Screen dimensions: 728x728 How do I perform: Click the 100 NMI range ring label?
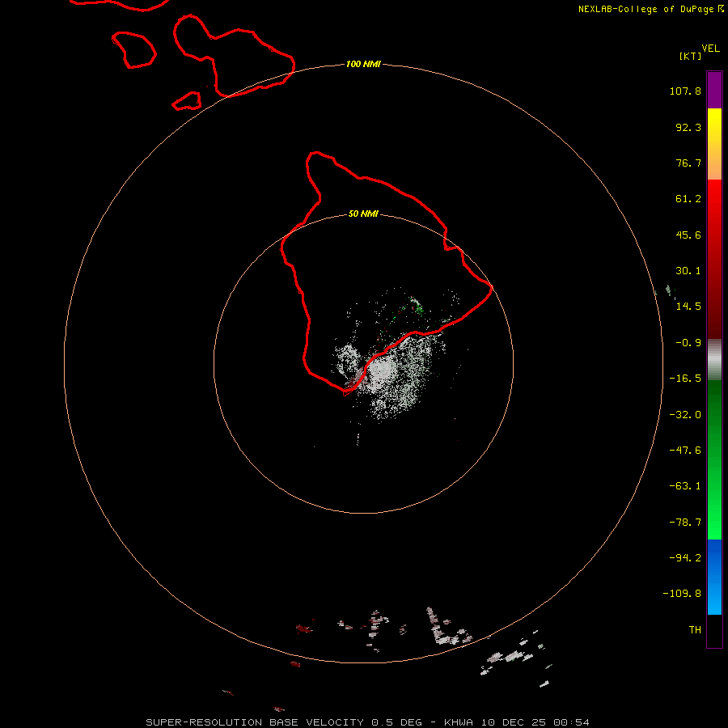coord(363,64)
